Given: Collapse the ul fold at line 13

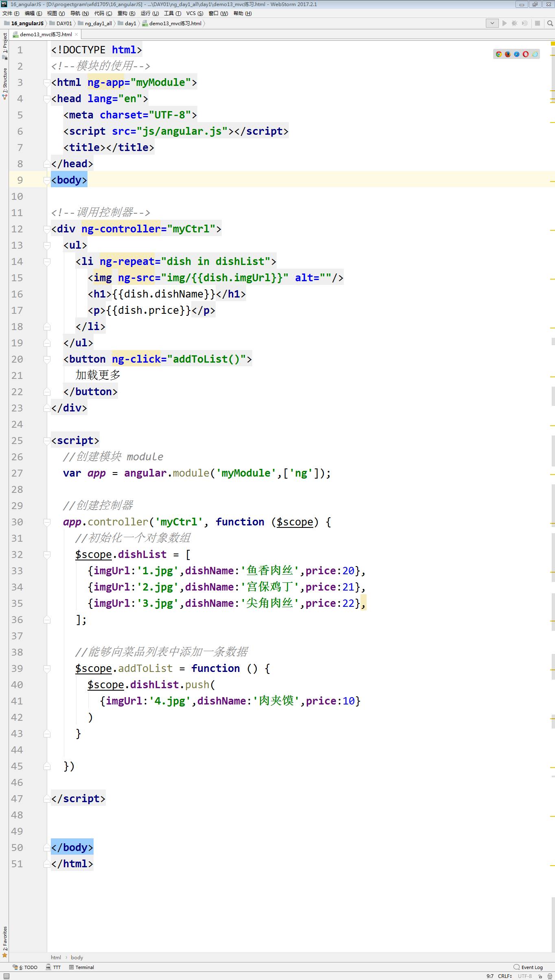Looking at the screenshot, I should tap(47, 245).
